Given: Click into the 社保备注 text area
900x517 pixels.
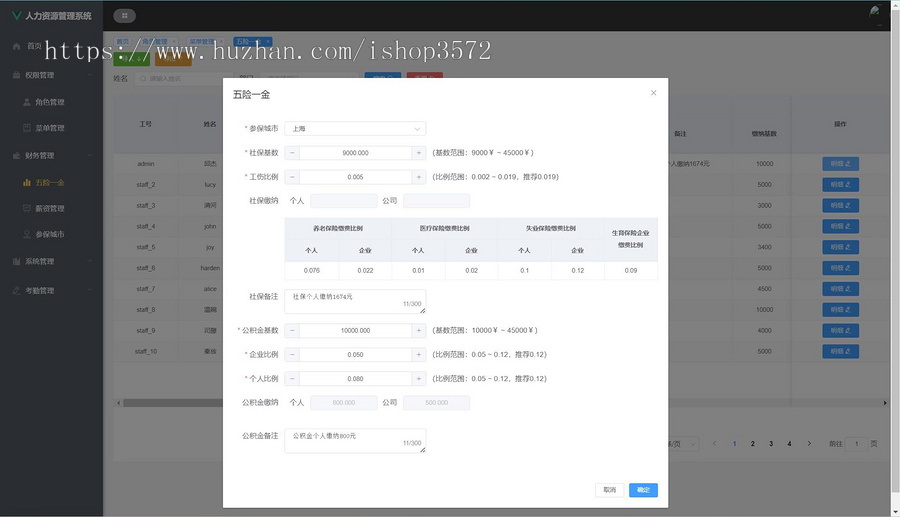Looking at the screenshot, I should pyautogui.click(x=355, y=301).
